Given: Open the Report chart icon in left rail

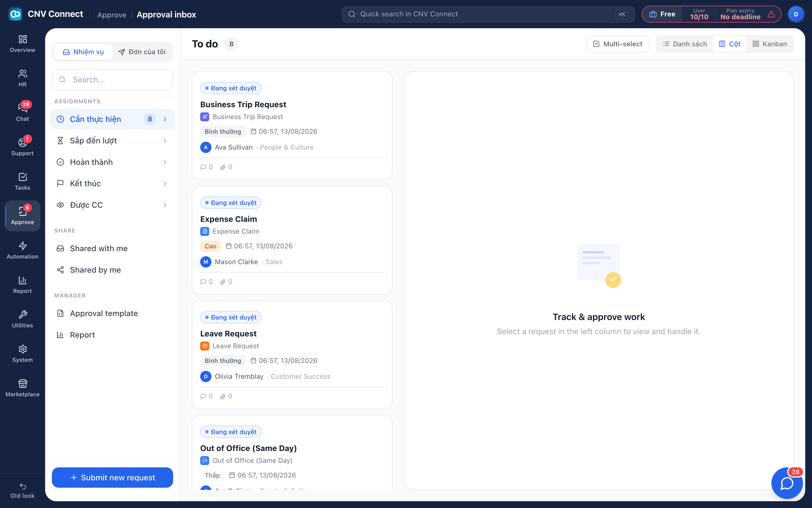Looking at the screenshot, I should pos(23,285).
